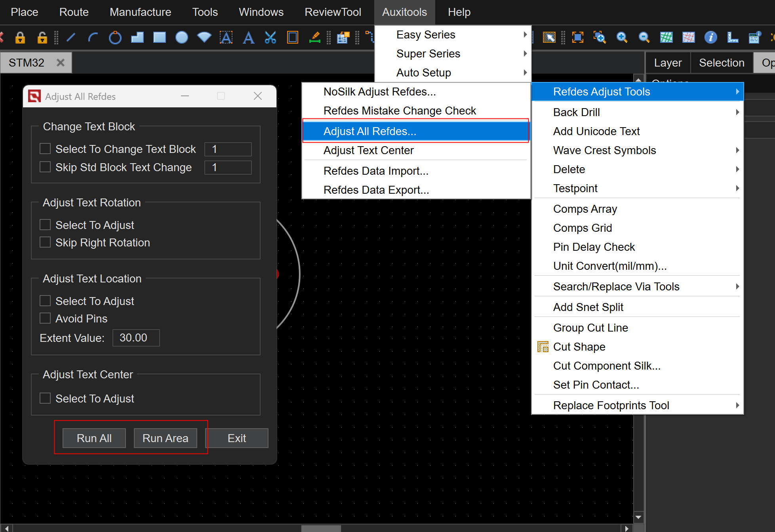Click the Zoom Fit icon
This screenshot has width=775, height=532.
point(578,38)
